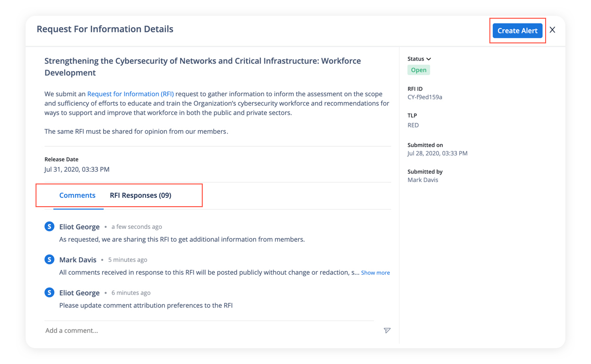
Task: Click the Release Date value Jul 31, 2020
Action: (x=77, y=169)
